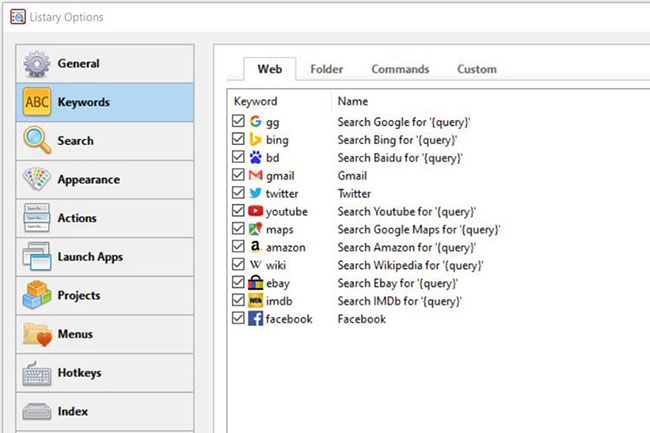Click the Launch Apps windows icon

36,256
